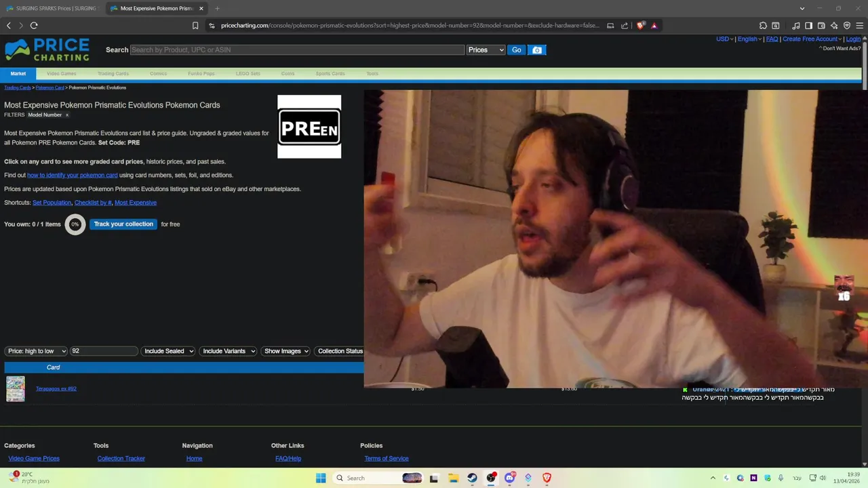The width and height of the screenshot is (868, 488).
Task: Bookmark this page with the bookmark icon
Action: click(x=195, y=26)
